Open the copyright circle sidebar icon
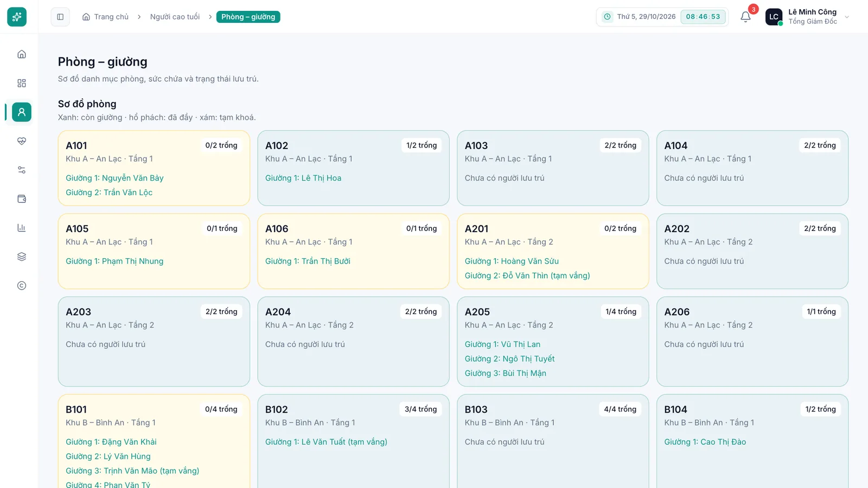Image resolution: width=868 pixels, height=488 pixels. [x=22, y=286]
